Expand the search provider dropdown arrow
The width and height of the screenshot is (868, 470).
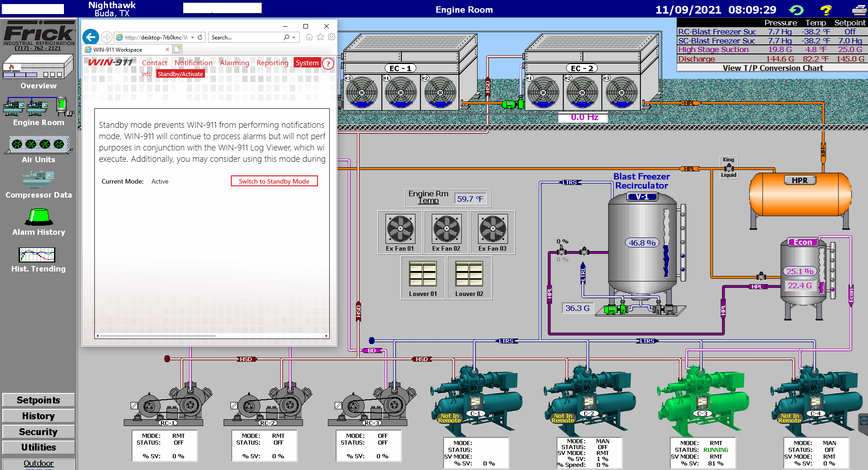click(294, 37)
